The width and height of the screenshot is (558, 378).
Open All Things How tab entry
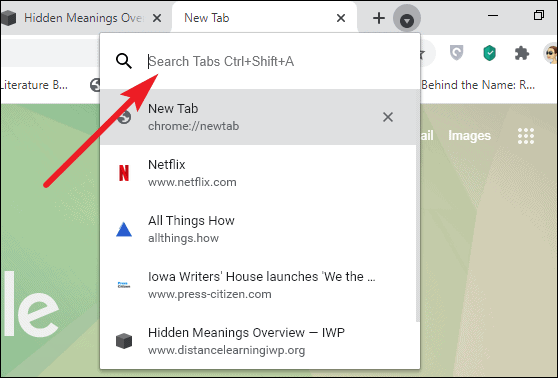[258, 229]
